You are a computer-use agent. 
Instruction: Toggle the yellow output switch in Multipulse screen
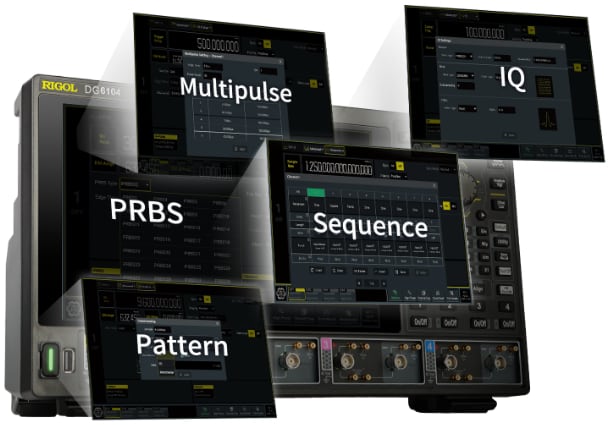click(314, 84)
